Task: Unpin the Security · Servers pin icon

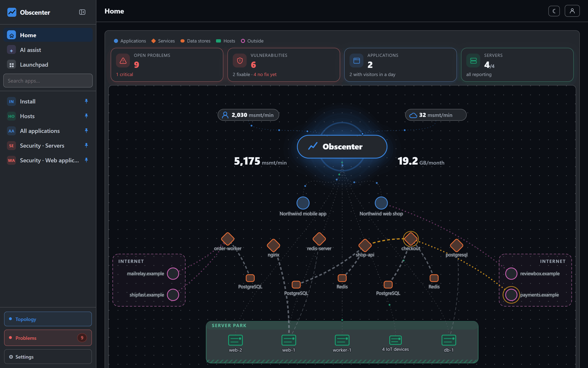Action: (x=86, y=145)
